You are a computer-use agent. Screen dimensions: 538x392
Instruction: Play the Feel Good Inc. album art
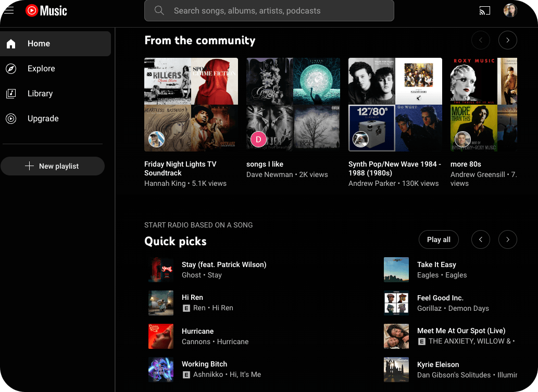396,303
